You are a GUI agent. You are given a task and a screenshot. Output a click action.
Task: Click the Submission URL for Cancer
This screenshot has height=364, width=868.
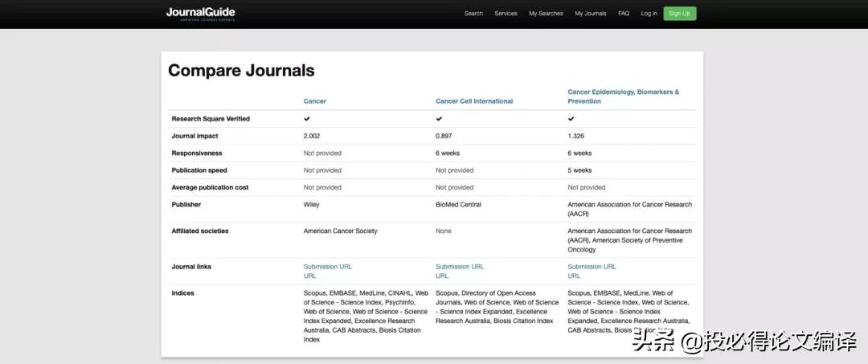[x=328, y=267]
